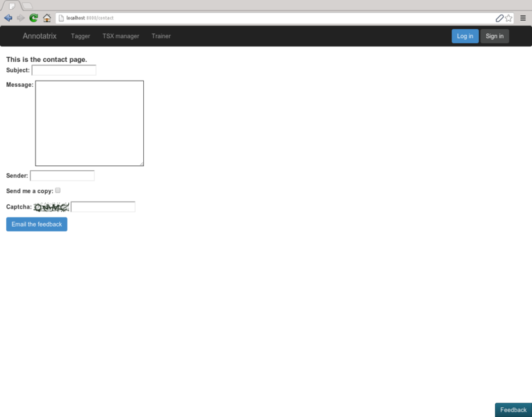Viewport: 532px width, 417px height.
Task: Select the active browser tab
Action: pyautogui.click(x=11, y=6)
